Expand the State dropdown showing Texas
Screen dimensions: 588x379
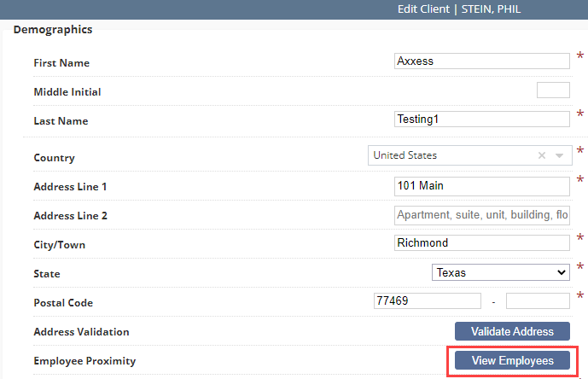(x=501, y=272)
